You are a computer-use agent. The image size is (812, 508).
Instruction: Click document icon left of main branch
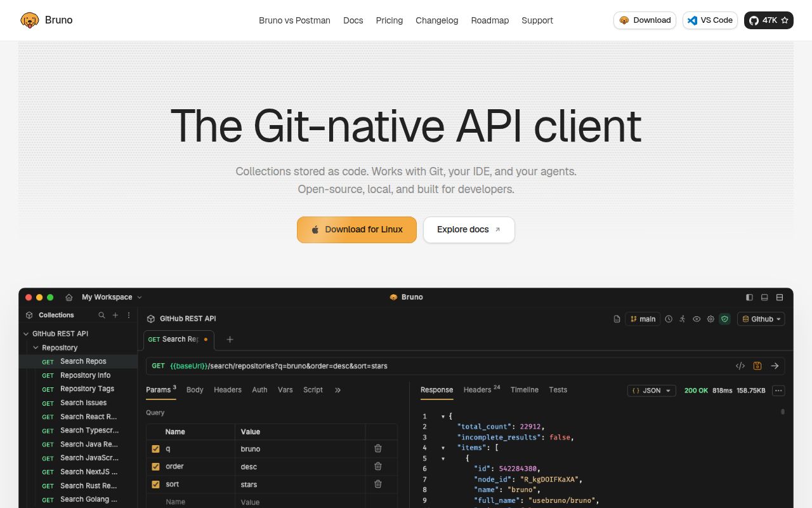pyautogui.click(x=617, y=319)
